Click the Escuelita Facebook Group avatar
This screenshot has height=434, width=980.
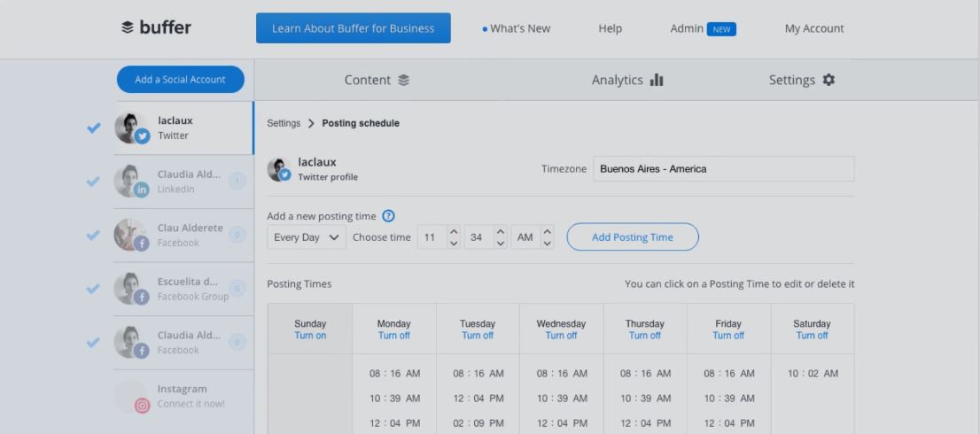131,289
